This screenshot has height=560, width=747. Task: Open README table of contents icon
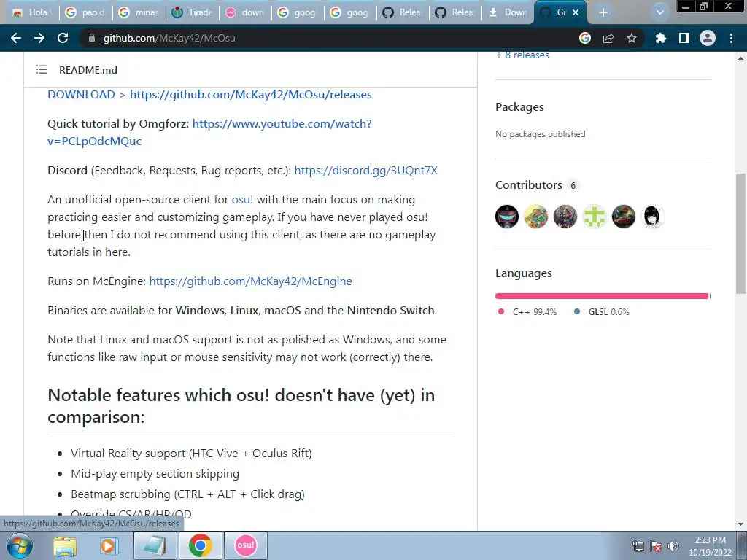point(42,70)
